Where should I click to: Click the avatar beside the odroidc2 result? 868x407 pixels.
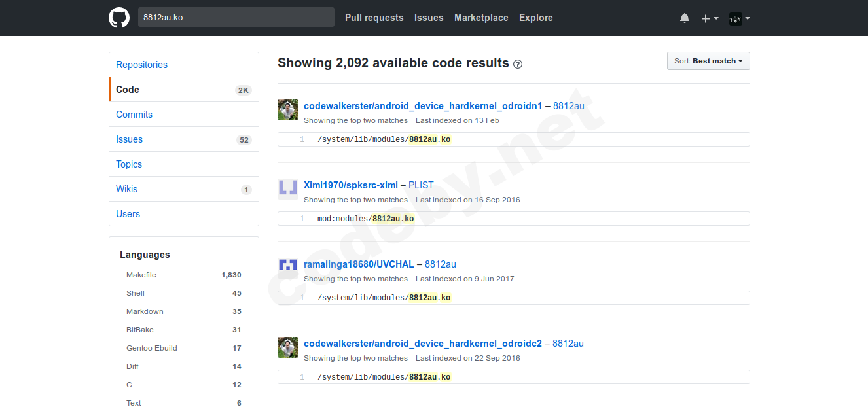288,347
